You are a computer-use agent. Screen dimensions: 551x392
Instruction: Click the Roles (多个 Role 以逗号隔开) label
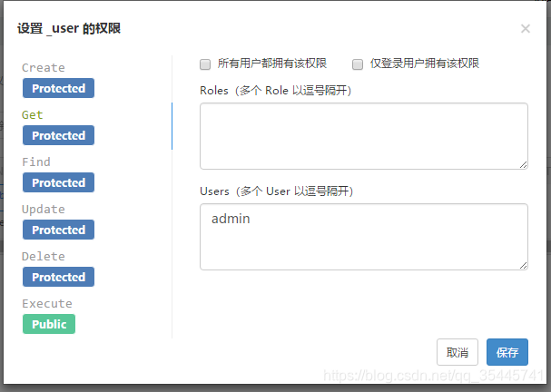point(276,91)
